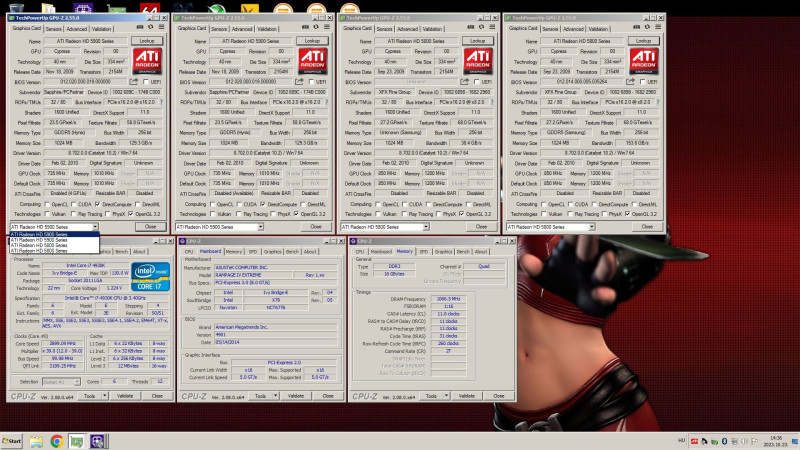Viewport: 800px width, 450px height.
Task: Toggle DirectCompute checkbox in leftmost GPU-Z window
Action: coord(97,204)
